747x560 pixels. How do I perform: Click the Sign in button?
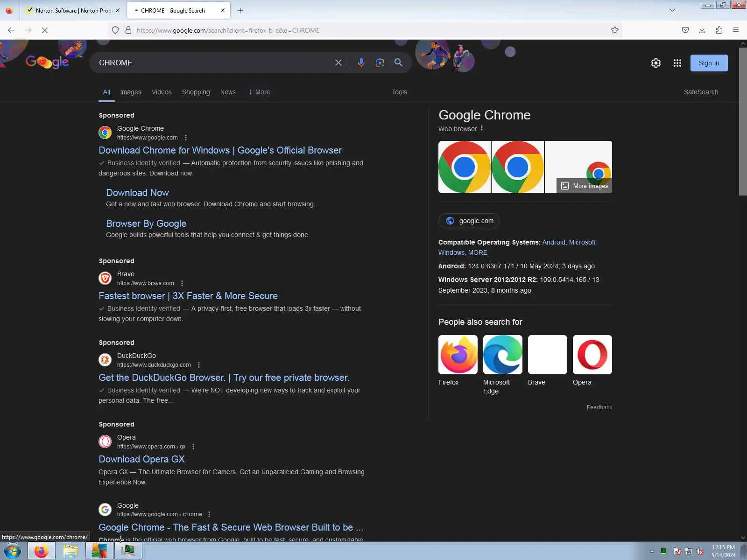click(709, 63)
